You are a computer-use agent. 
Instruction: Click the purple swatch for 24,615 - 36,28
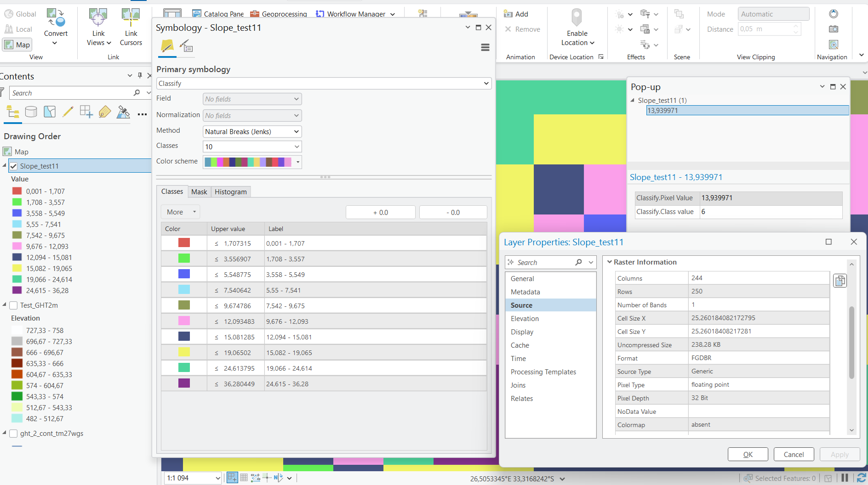pyautogui.click(x=184, y=383)
